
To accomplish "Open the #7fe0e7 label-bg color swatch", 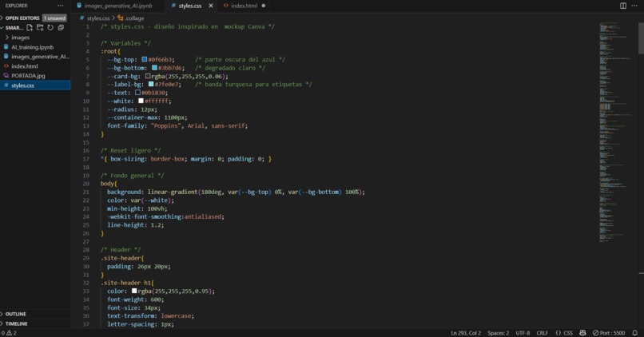I will coord(151,84).
